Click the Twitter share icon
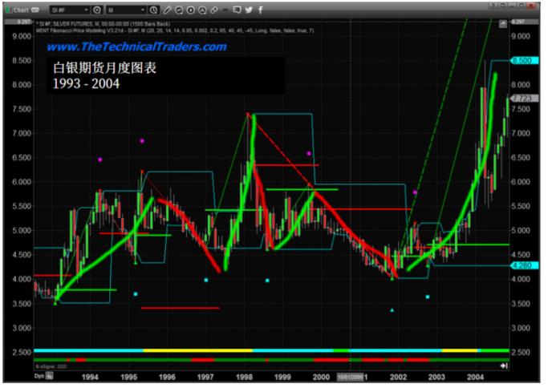Viewport: 552px width, 392px height. click(x=248, y=10)
